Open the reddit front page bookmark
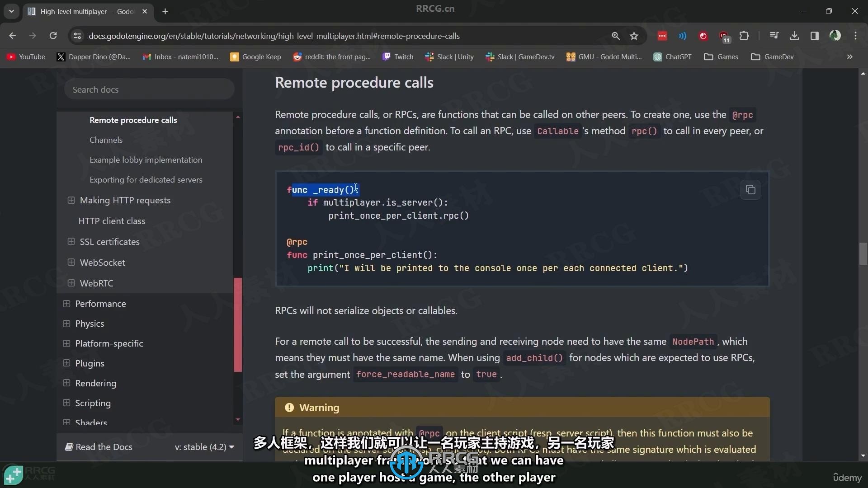868x488 pixels. pos(332,56)
